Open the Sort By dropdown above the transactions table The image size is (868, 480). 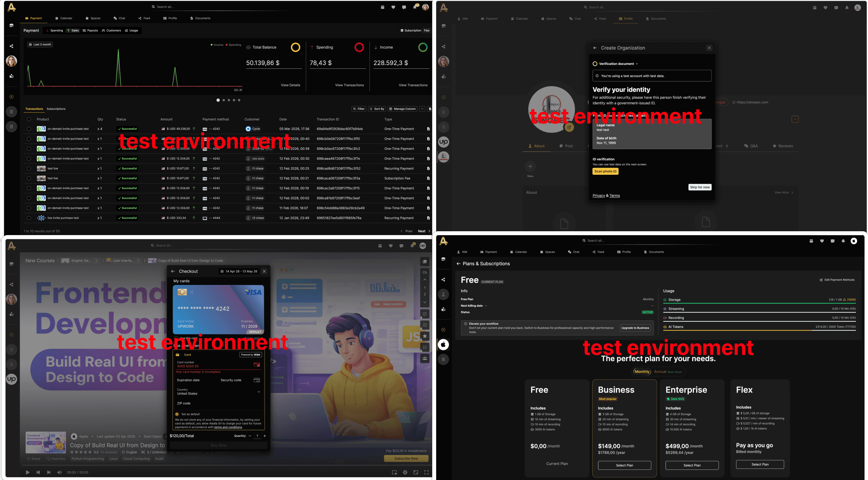point(377,109)
